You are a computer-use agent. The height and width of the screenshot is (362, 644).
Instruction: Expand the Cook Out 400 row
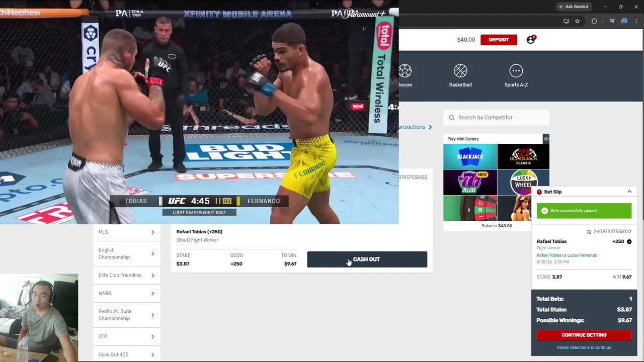click(126, 354)
